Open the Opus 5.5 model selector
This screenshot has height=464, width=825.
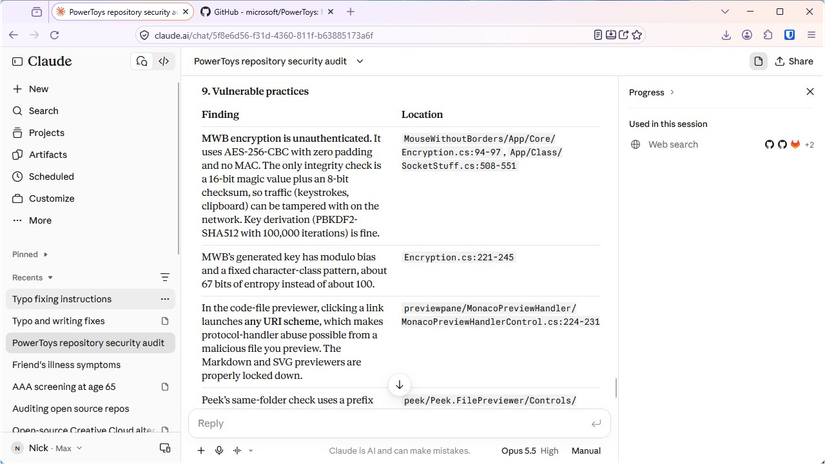(518, 451)
